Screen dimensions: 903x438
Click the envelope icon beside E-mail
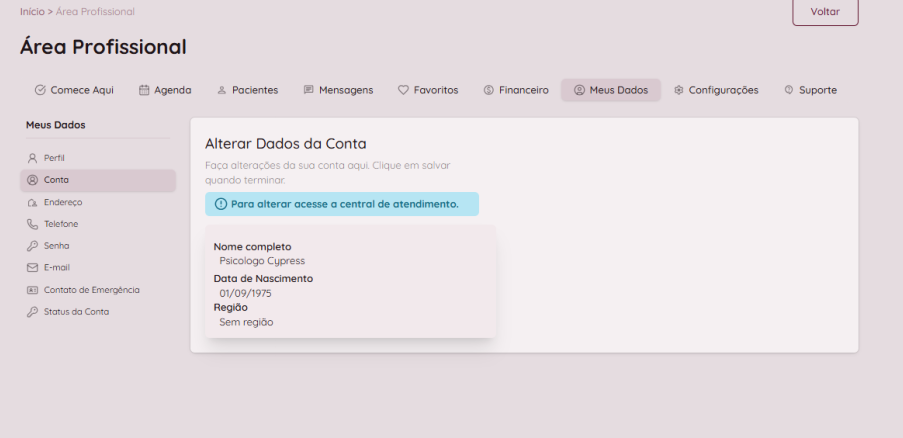[32, 268]
